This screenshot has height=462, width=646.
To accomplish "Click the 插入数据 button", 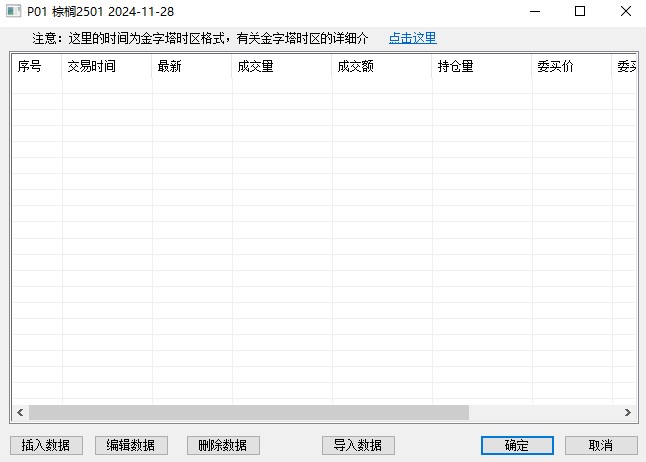I will [46, 446].
